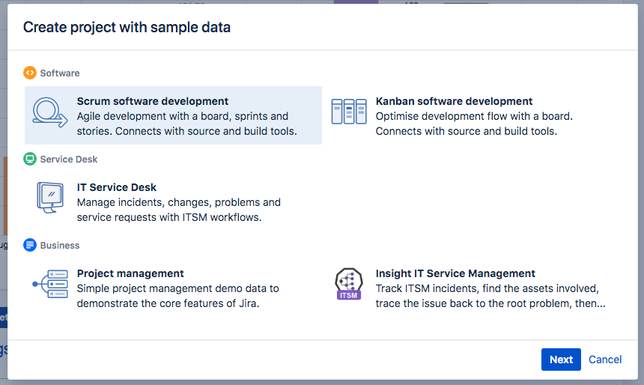
Task: Click 'Simple project management demo data' description
Action: point(178,296)
